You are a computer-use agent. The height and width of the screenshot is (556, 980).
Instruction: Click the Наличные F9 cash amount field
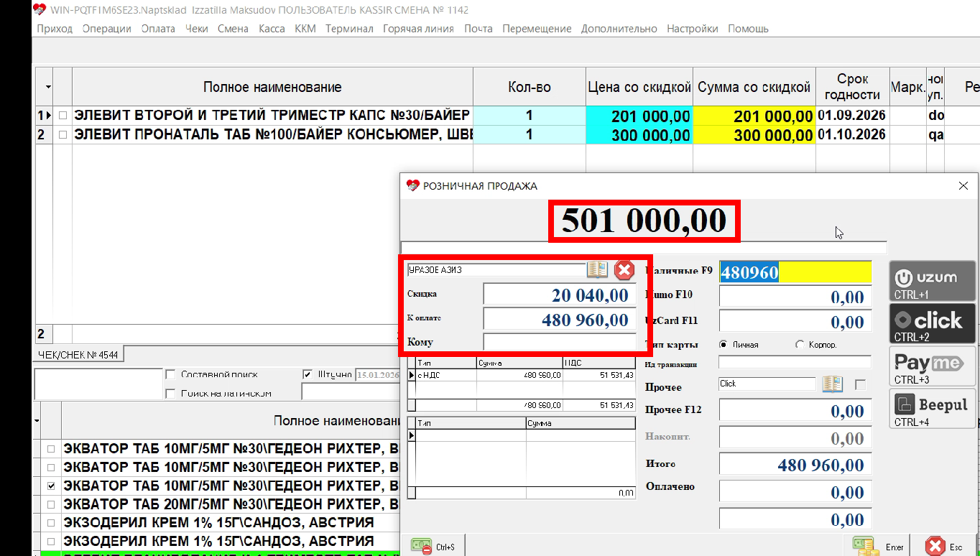click(795, 272)
